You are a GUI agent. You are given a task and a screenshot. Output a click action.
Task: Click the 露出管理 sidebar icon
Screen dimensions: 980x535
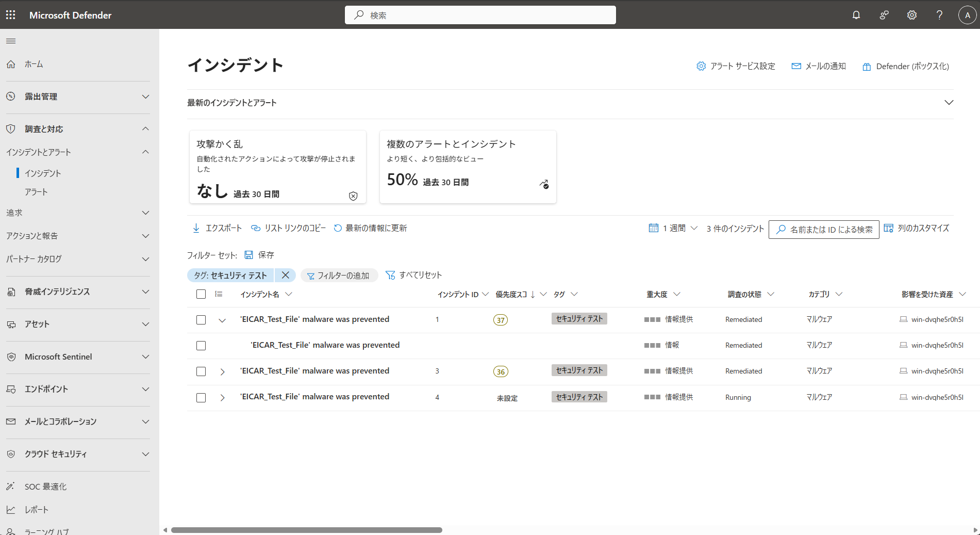point(11,96)
